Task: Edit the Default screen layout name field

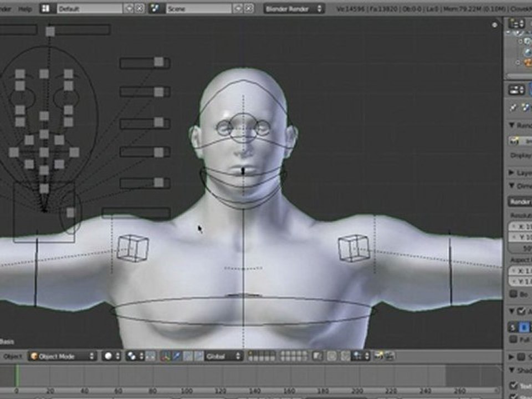Action: tap(90, 8)
